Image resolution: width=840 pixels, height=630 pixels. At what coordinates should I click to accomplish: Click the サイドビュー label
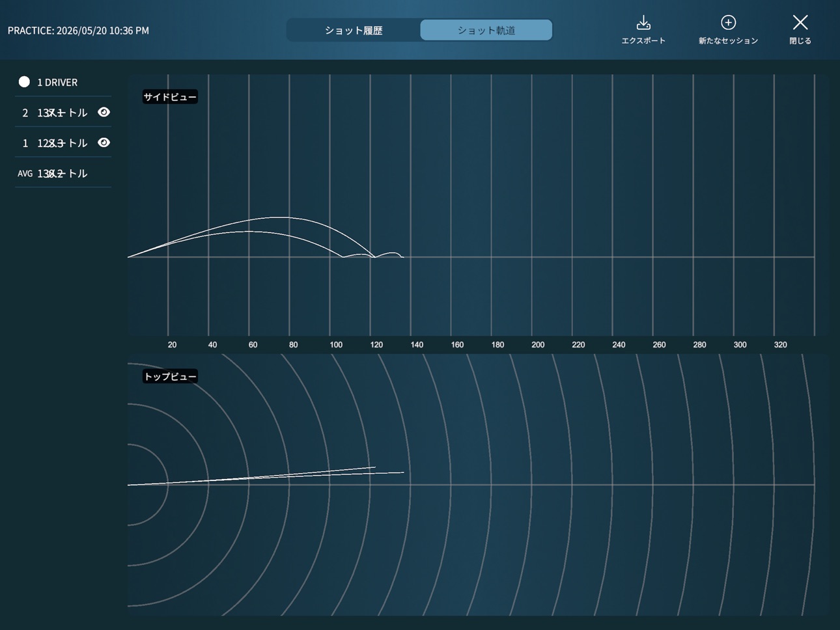(x=170, y=97)
